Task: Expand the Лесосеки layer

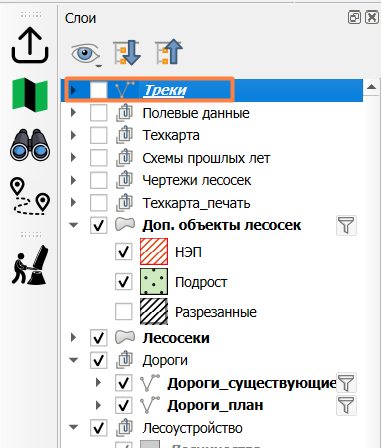Action: [x=74, y=338]
